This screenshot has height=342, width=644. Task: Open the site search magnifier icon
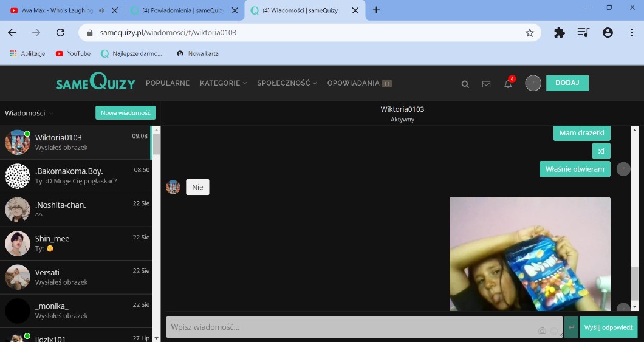(x=465, y=84)
